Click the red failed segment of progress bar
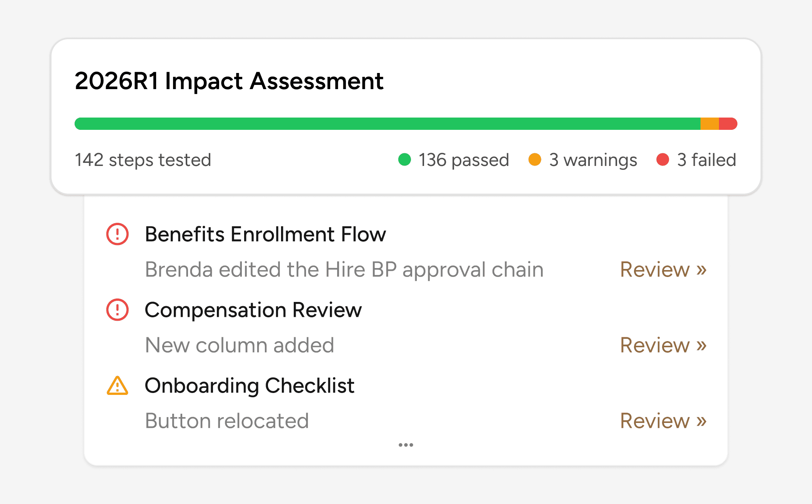812x504 pixels. (x=728, y=124)
